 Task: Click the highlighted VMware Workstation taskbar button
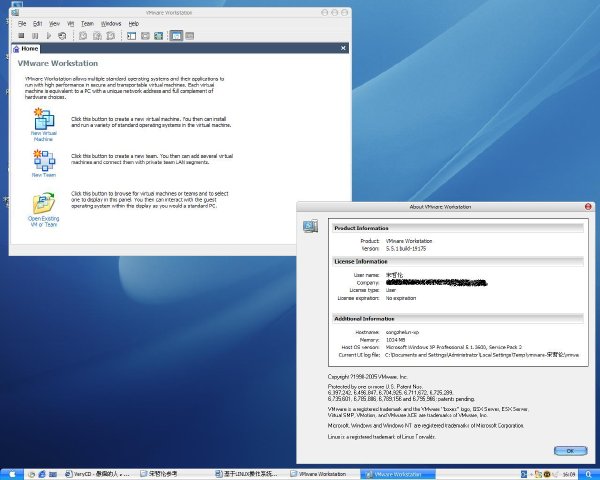[398, 474]
